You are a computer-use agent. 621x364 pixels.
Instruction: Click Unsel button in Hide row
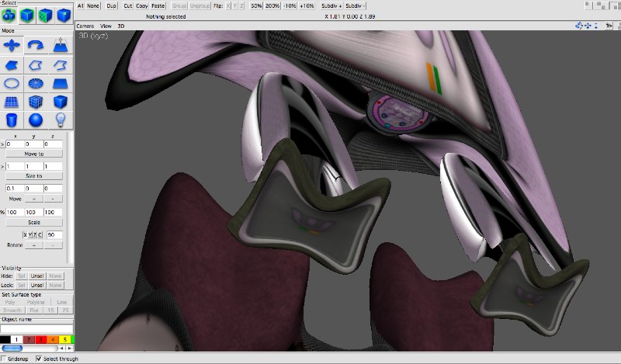pyautogui.click(x=36, y=276)
